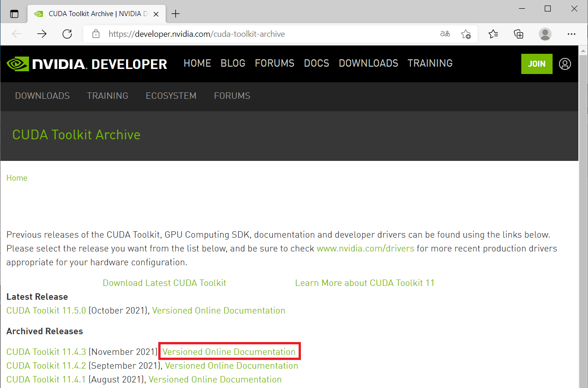The width and height of the screenshot is (588, 388).
Task: Add page to favorites star icon
Action: click(466, 34)
